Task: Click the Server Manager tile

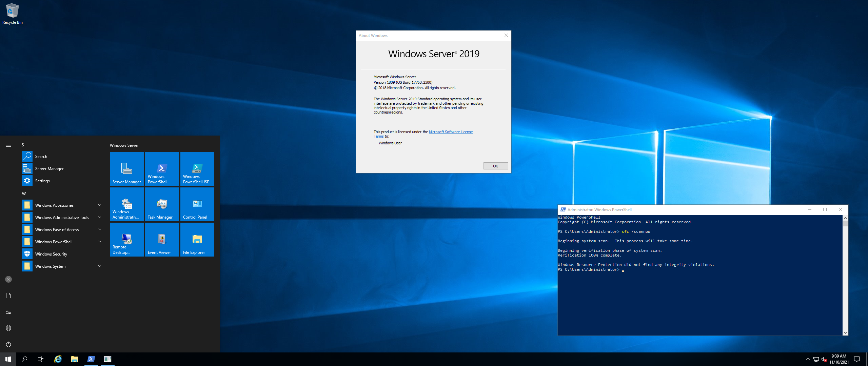Action: tap(127, 169)
